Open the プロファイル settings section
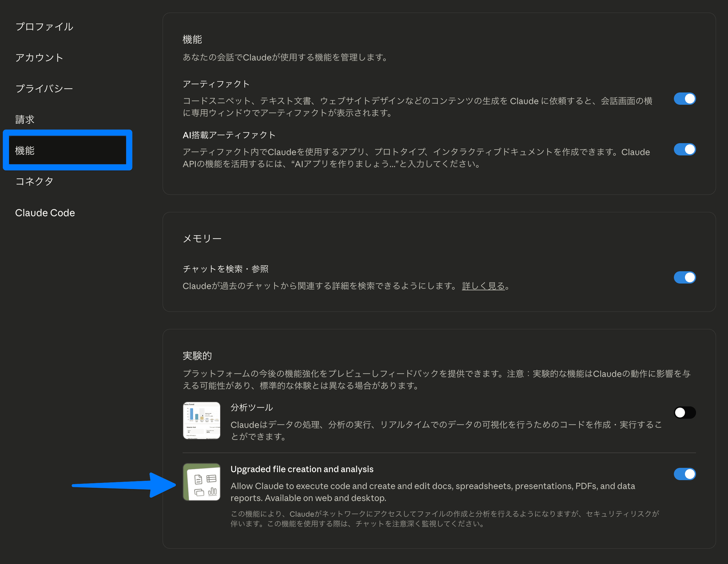Viewport: 728px width, 564px height. point(44,27)
